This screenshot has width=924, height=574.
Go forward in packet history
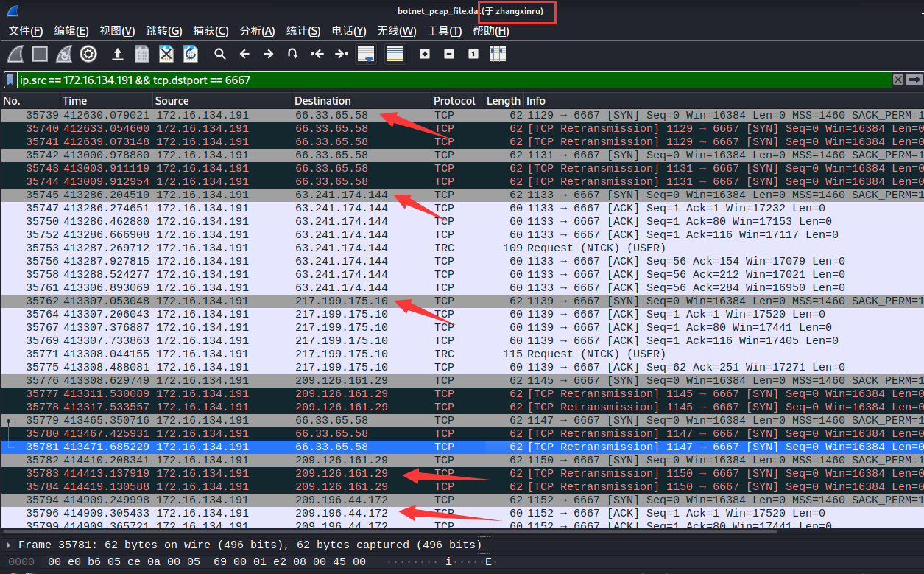pyautogui.click(x=269, y=54)
